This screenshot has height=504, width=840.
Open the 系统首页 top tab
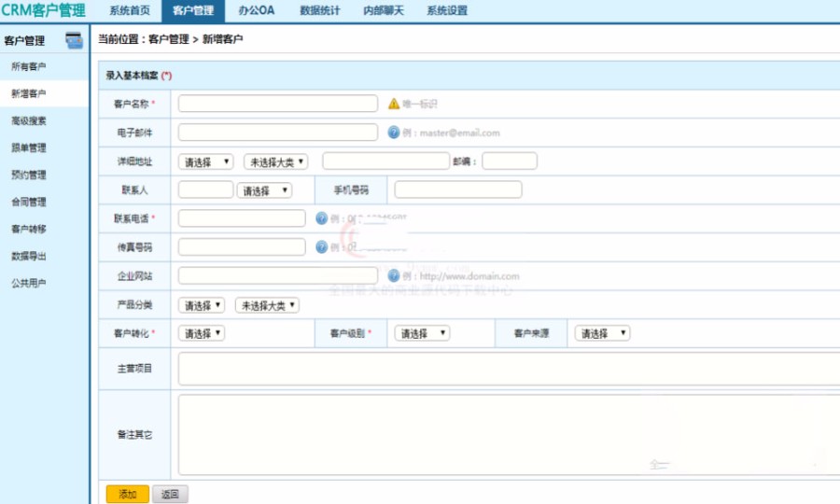(130, 10)
